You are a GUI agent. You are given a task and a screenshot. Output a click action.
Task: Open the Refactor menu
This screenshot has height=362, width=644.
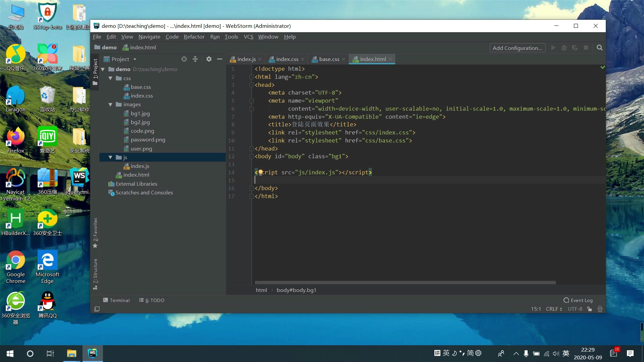click(194, 37)
